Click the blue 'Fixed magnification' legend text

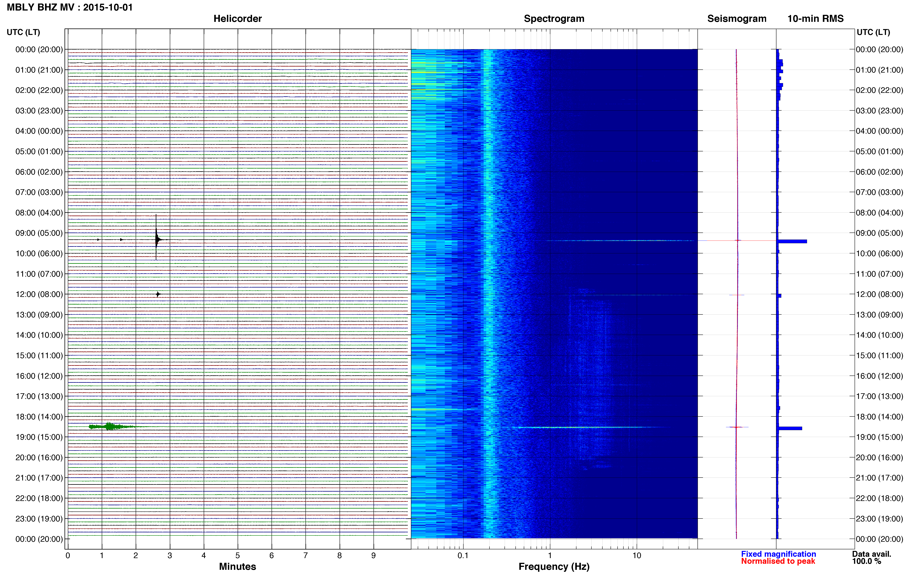[778, 554]
